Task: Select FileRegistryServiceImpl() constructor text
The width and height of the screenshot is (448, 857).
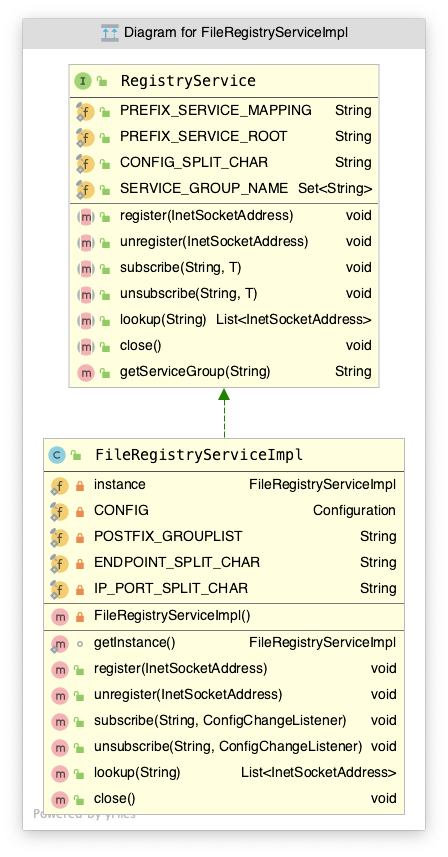Action: click(172, 616)
